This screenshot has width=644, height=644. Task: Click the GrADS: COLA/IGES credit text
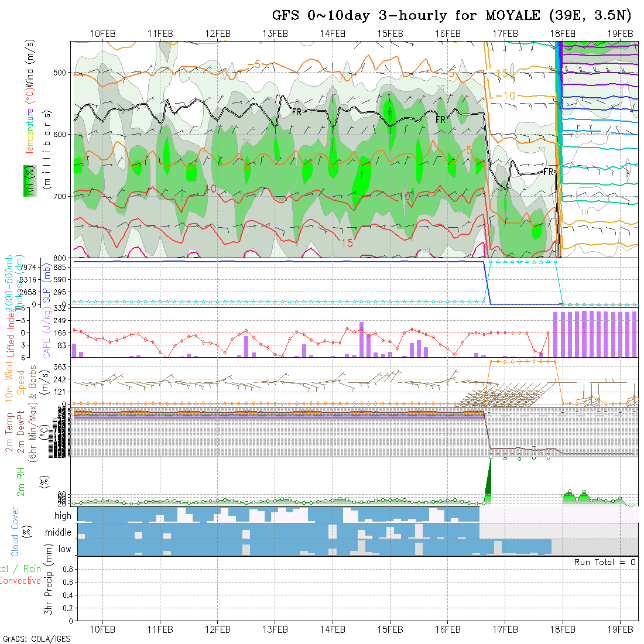tap(36, 639)
